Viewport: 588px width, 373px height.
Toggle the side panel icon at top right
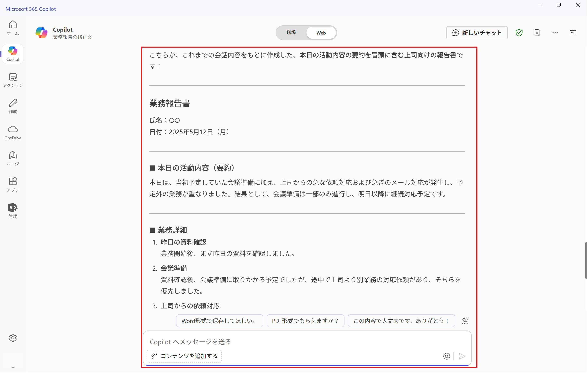pos(573,33)
